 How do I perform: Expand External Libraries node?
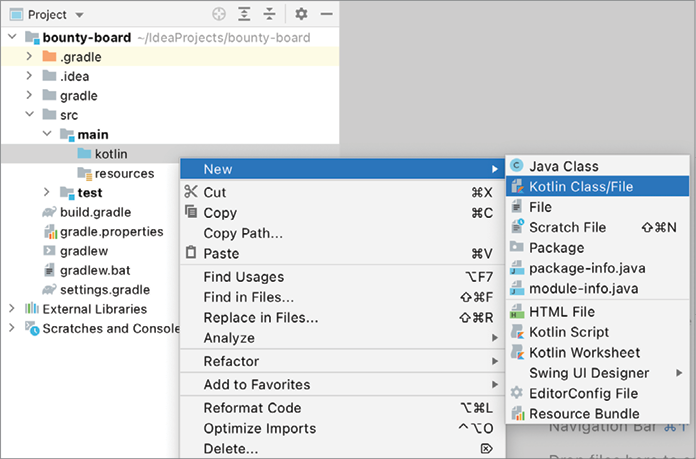[12, 309]
